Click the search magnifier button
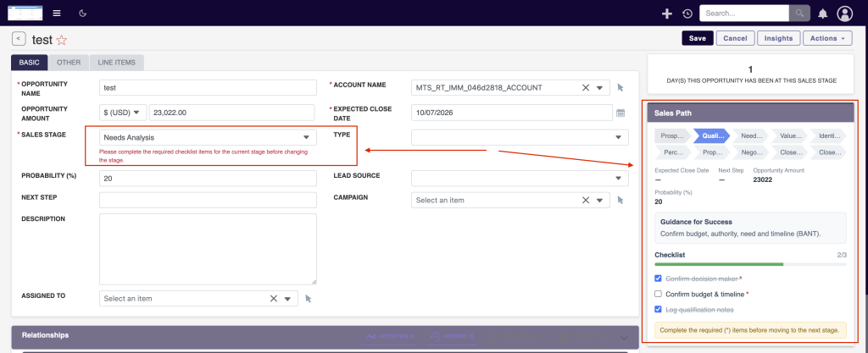 tap(799, 14)
